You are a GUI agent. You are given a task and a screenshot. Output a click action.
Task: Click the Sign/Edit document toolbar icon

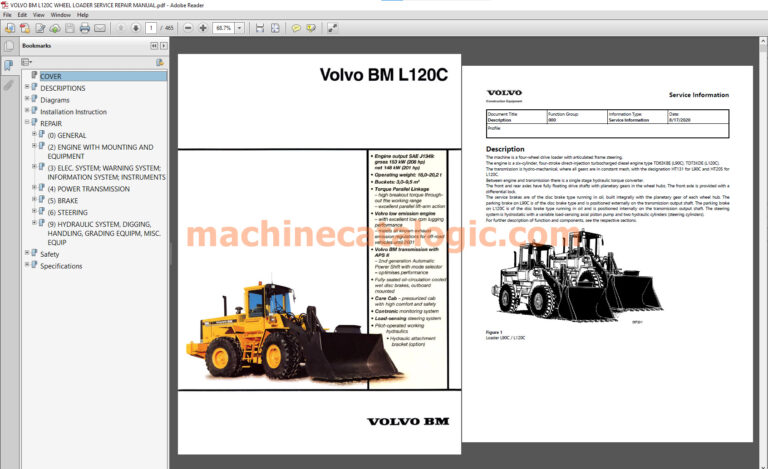tap(40, 28)
